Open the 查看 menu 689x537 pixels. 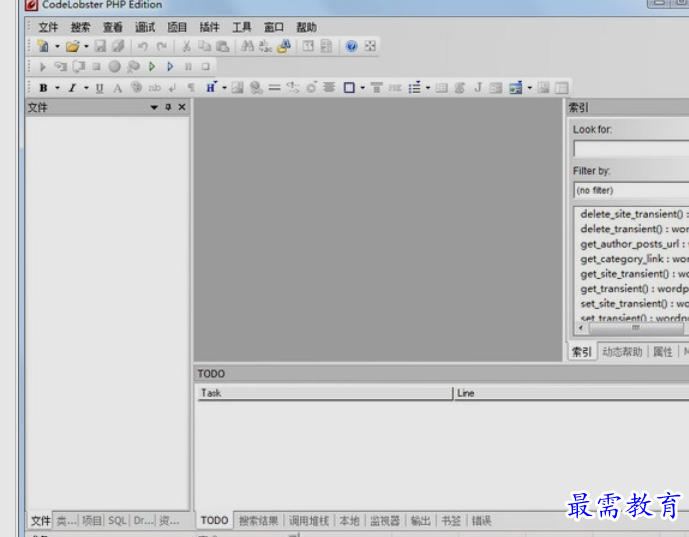pyautogui.click(x=112, y=27)
